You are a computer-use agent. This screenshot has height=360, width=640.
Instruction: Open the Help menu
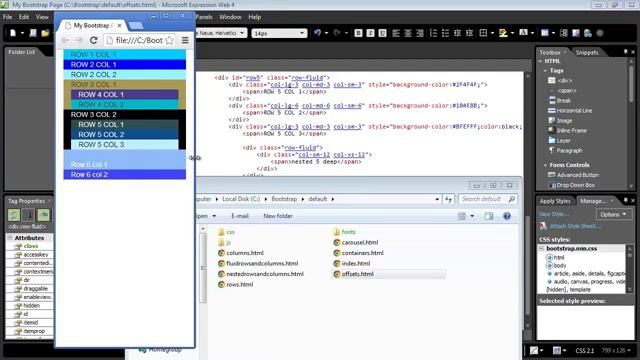pyautogui.click(x=255, y=17)
